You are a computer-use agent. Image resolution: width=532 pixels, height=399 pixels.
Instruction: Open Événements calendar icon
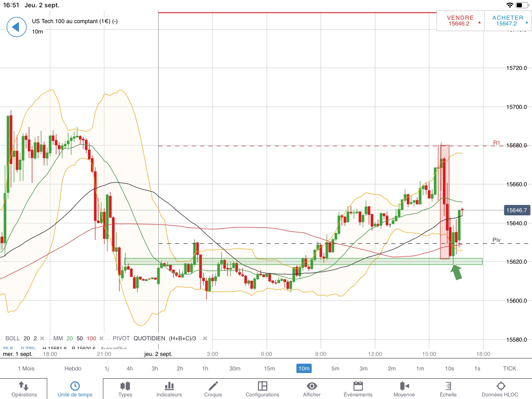pyautogui.click(x=358, y=386)
